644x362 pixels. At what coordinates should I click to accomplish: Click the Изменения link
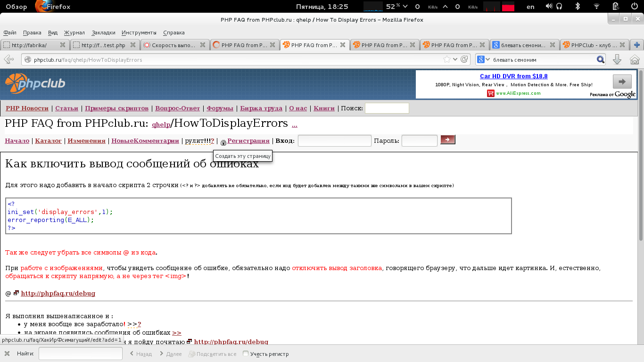(86, 141)
